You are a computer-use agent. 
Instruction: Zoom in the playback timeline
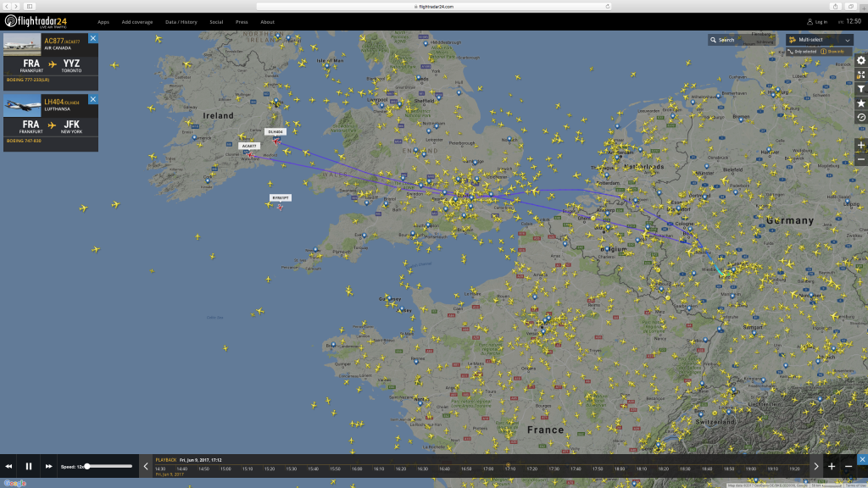pyautogui.click(x=832, y=467)
